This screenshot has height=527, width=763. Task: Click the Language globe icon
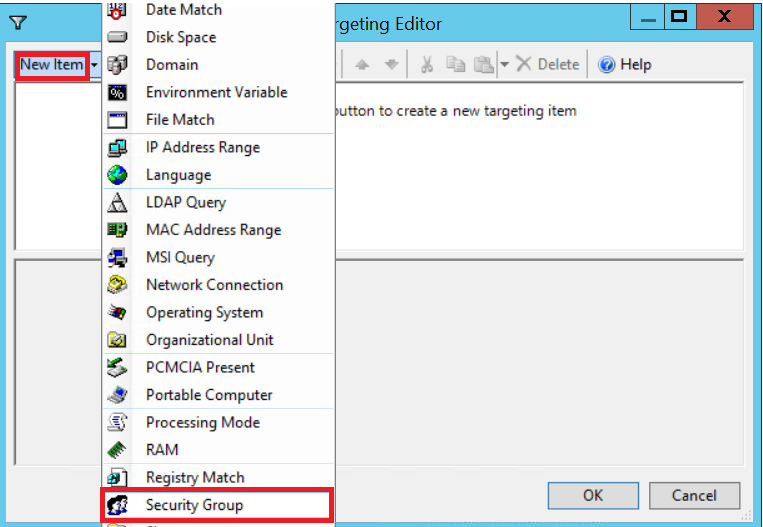[117, 175]
